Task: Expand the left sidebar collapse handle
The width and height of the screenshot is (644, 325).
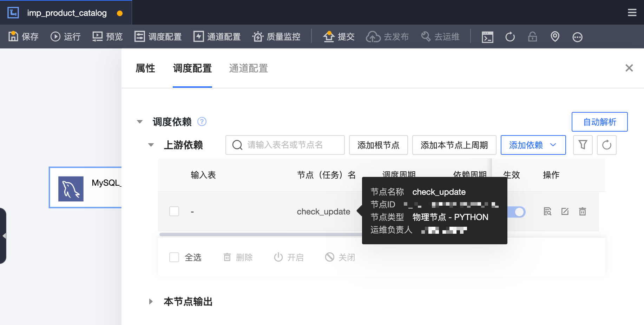Action: coord(3,236)
